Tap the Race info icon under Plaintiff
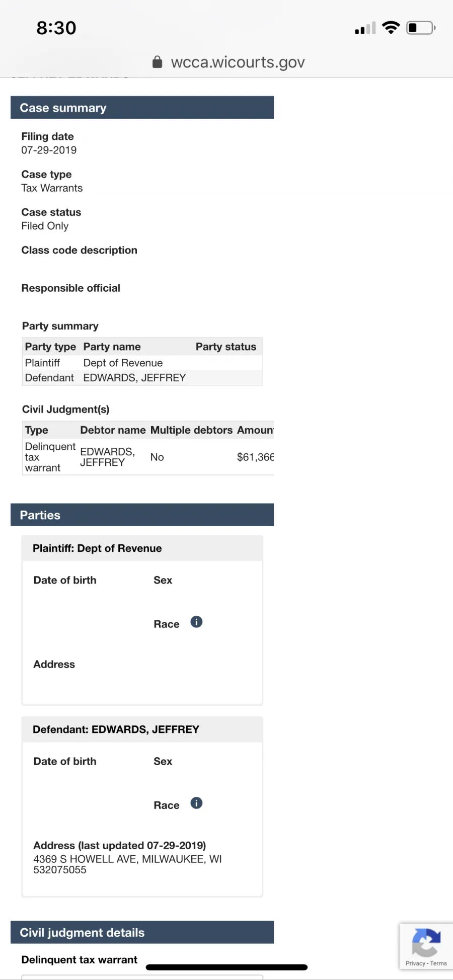 (x=196, y=622)
